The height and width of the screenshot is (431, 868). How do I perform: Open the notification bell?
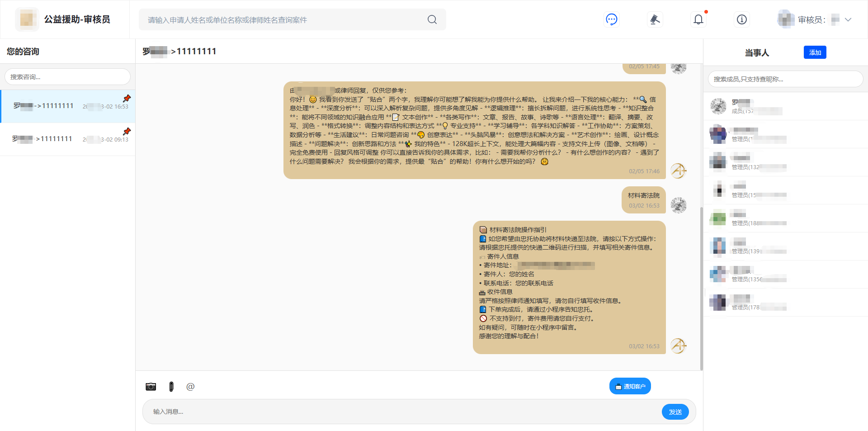698,19
